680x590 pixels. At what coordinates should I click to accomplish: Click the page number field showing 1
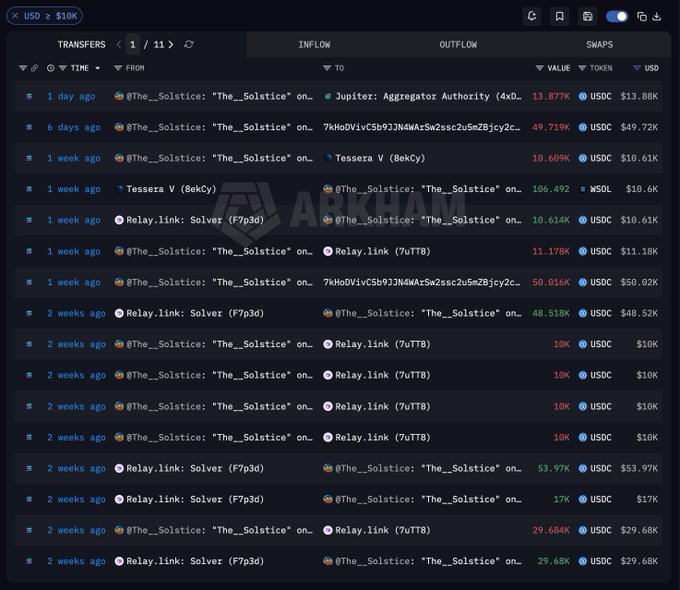(x=133, y=44)
